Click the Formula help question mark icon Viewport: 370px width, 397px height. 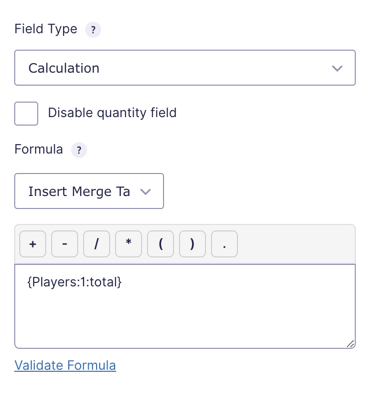79,150
